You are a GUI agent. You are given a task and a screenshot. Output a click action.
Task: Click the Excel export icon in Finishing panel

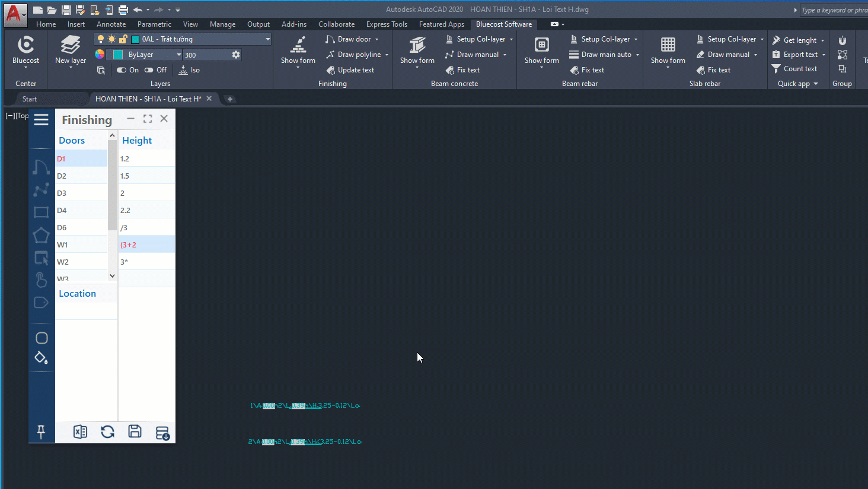coord(80,432)
